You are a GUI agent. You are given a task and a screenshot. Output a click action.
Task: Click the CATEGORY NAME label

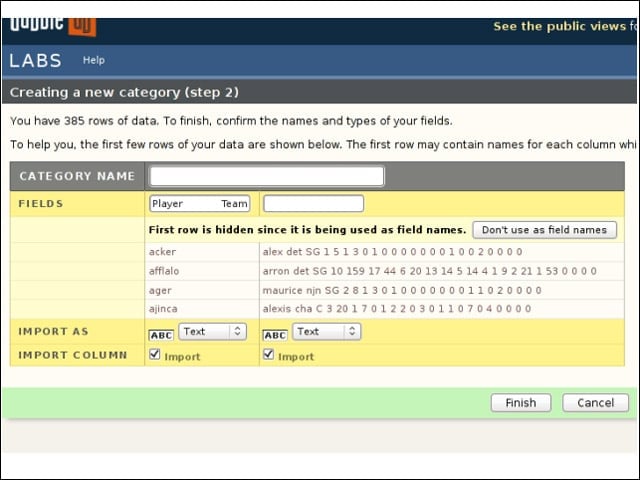(77, 176)
